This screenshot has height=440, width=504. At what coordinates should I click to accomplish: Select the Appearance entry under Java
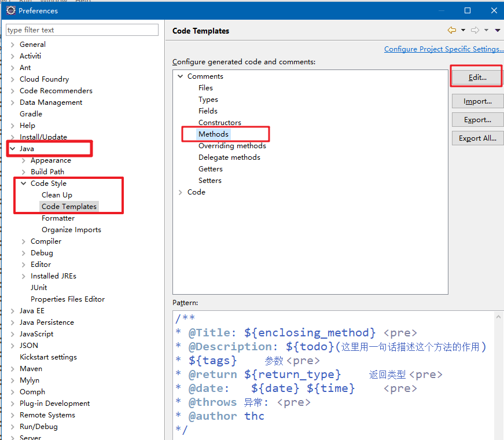pos(51,160)
